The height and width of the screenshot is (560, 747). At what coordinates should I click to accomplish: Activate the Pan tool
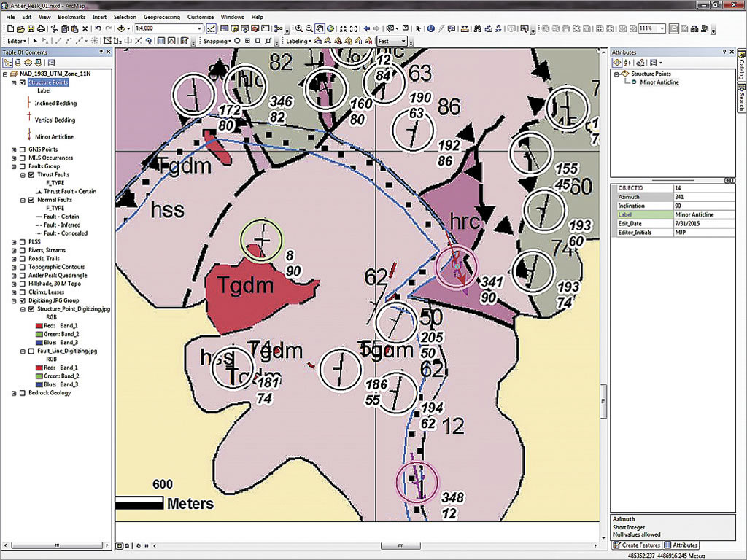(x=320, y=28)
